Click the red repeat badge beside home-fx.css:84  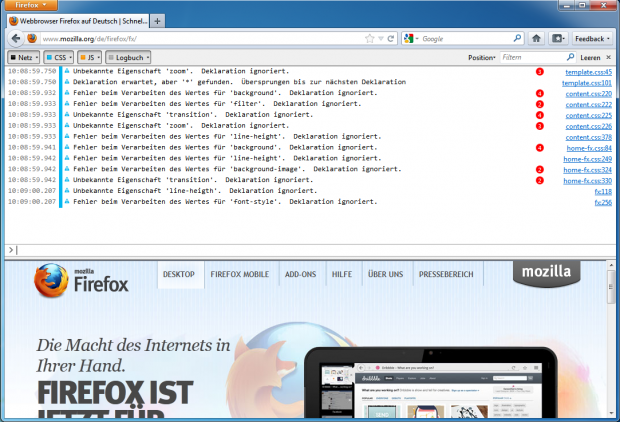point(539,148)
